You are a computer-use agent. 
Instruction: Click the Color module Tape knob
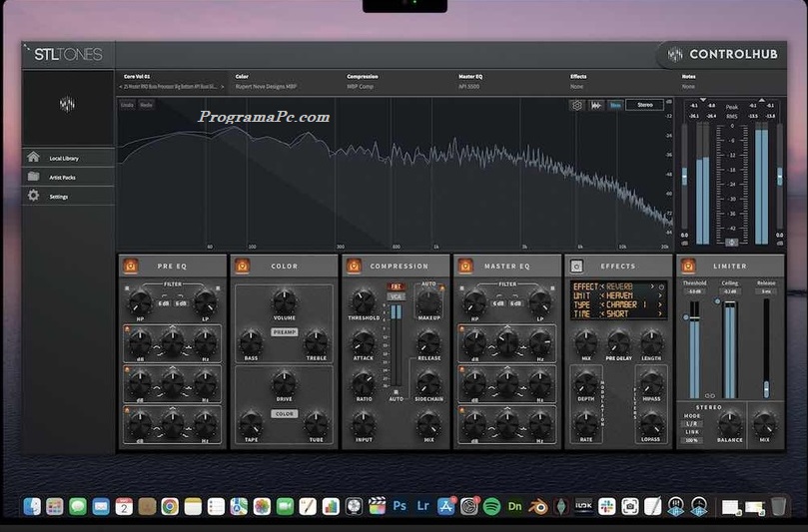click(x=251, y=424)
